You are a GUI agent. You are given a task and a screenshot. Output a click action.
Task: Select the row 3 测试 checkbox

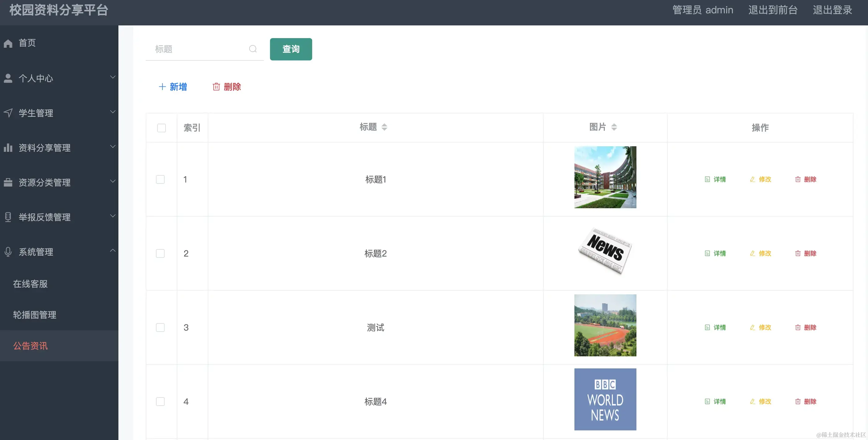click(x=160, y=328)
